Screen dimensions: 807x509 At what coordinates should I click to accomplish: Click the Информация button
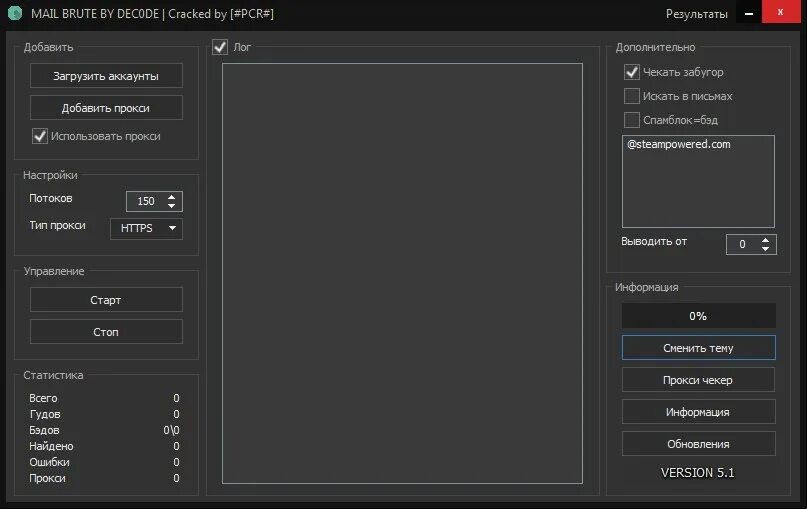(698, 412)
